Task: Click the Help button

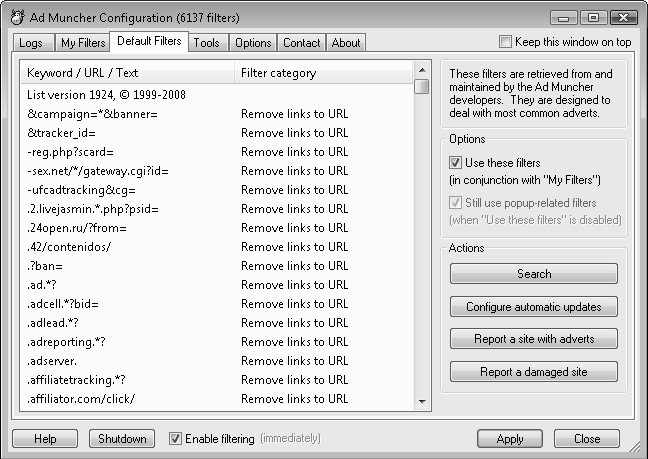Action: point(45,438)
